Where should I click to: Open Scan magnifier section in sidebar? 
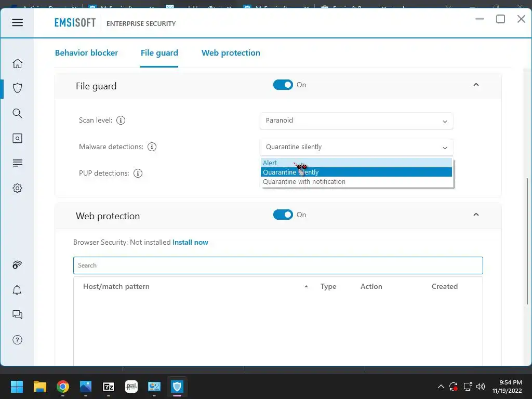[17, 113]
